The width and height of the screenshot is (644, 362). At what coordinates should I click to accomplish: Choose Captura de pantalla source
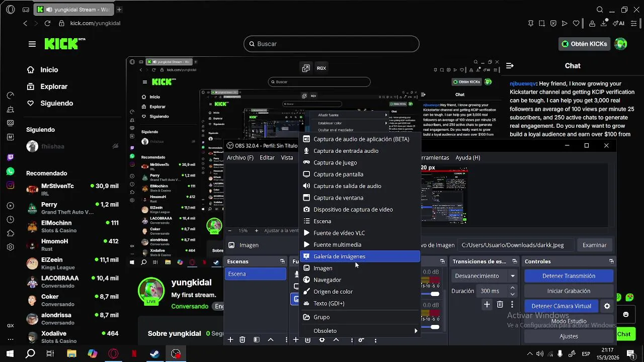point(360,174)
